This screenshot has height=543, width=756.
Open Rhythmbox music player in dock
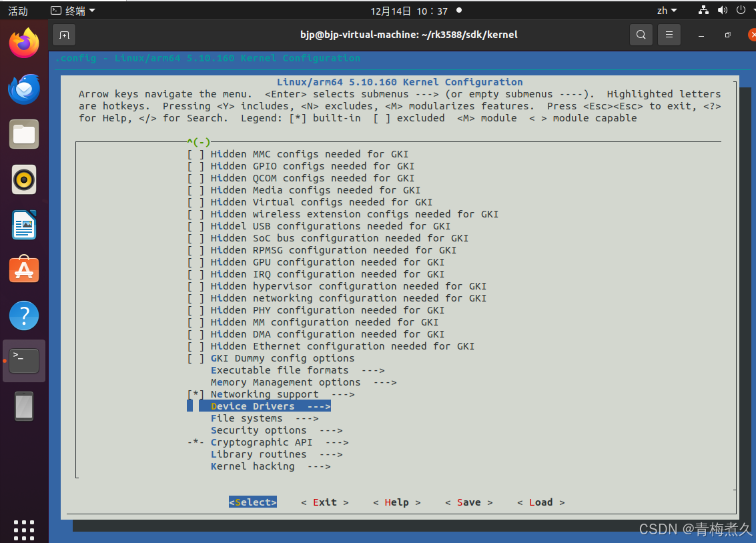tap(24, 179)
